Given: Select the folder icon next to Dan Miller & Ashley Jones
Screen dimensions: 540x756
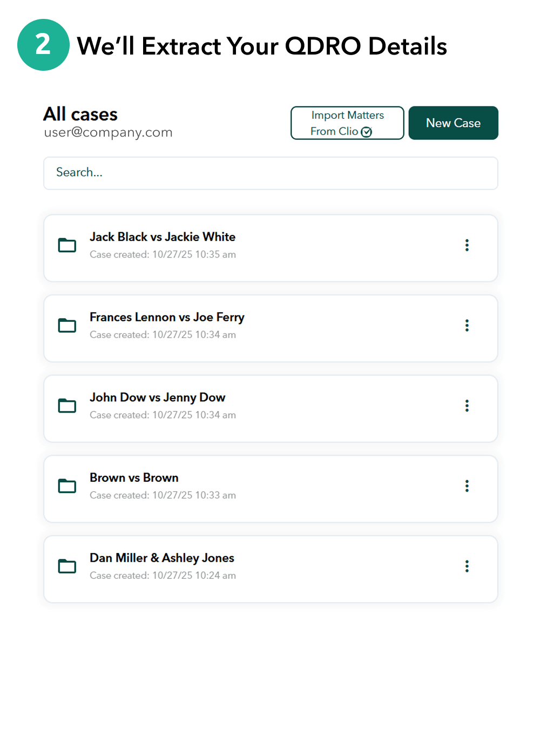Looking at the screenshot, I should pyautogui.click(x=67, y=566).
